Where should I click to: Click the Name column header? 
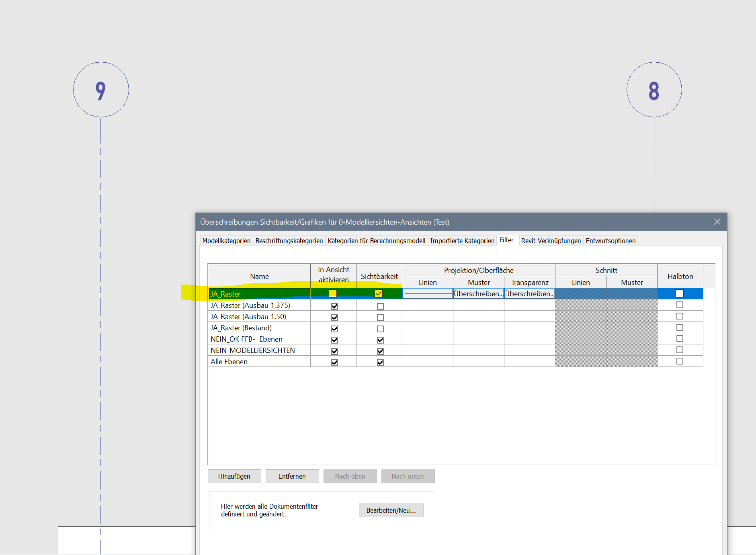(259, 276)
